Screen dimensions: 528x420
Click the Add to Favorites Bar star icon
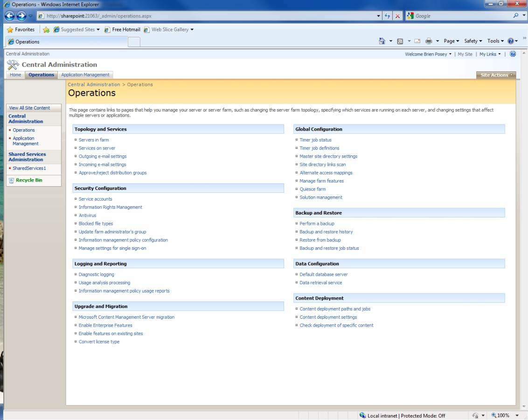click(47, 29)
